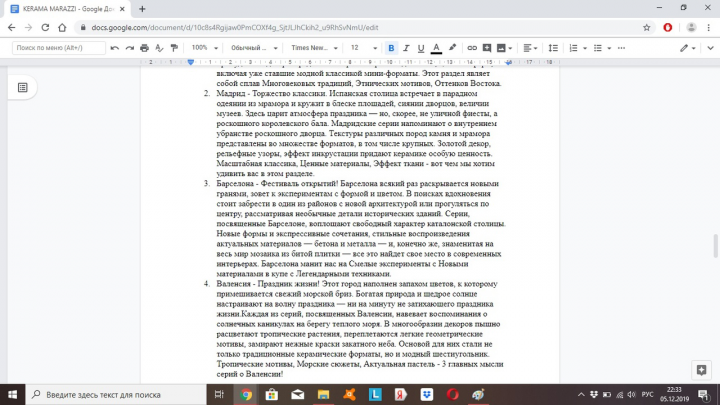Open the text color picker
Image resolution: width=720 pixels, height=405 pixels.
(x=436, y=48)
